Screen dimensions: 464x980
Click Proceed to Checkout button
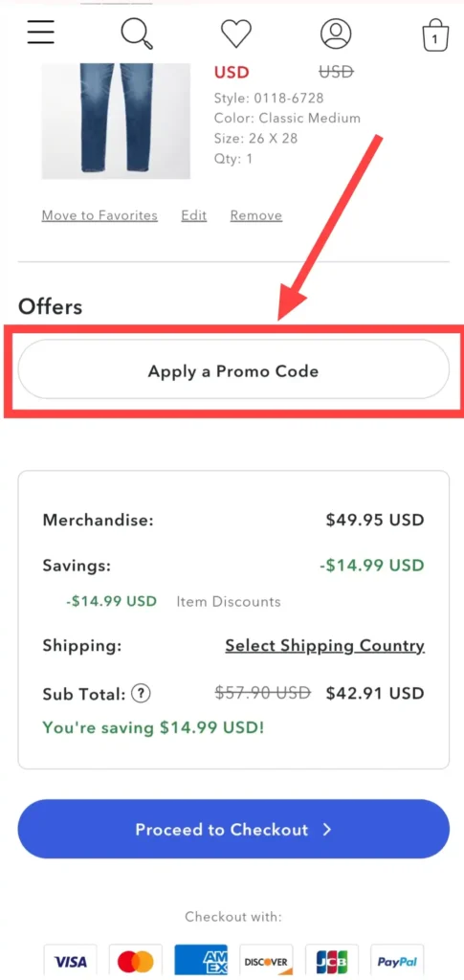coord(233,830)
